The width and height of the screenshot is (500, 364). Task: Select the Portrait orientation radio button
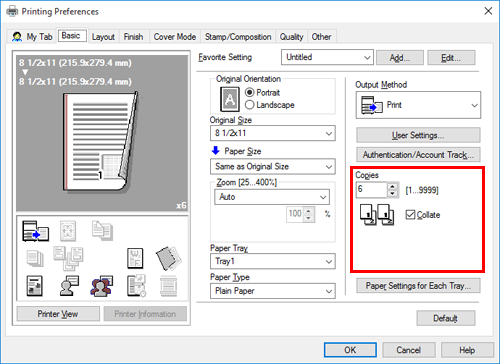pyautogui.click(x=249, y=92)
